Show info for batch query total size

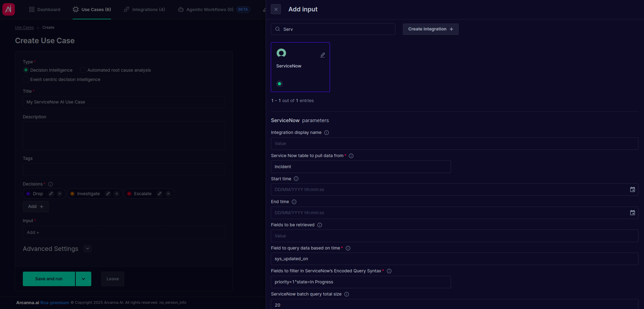347,294
